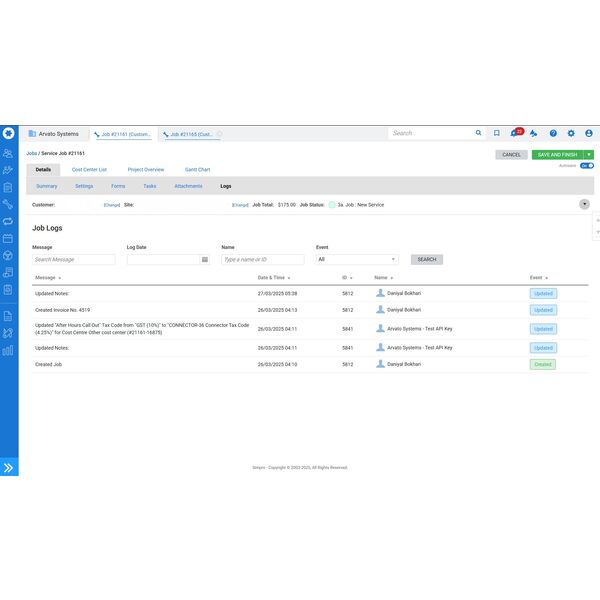Open the Utilities page icon in sidebar

pos(8,289)
